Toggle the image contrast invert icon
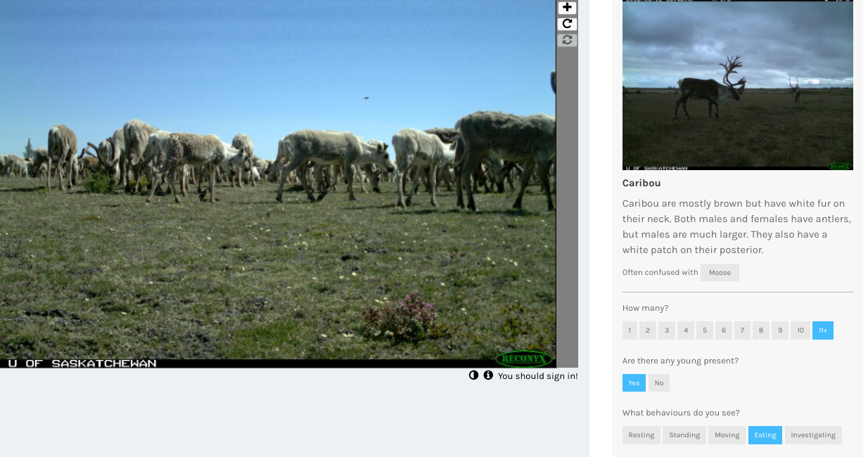 pyautogui.click(x=473, y=375)
